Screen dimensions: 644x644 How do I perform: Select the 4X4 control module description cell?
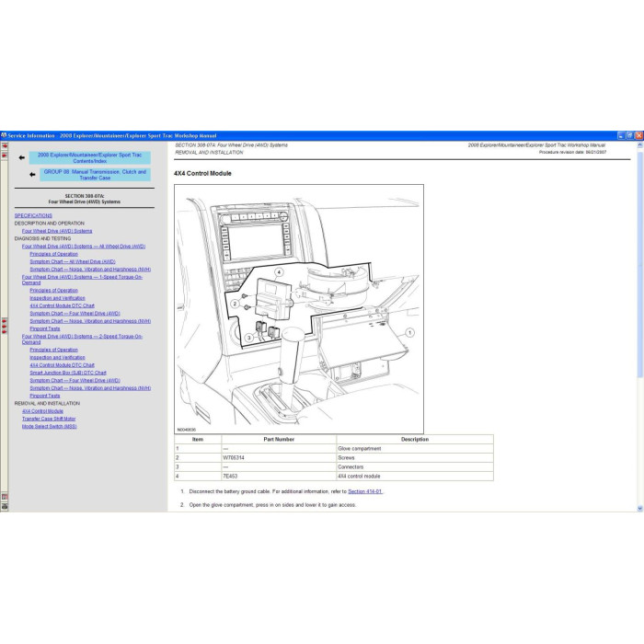pos(415,477)
